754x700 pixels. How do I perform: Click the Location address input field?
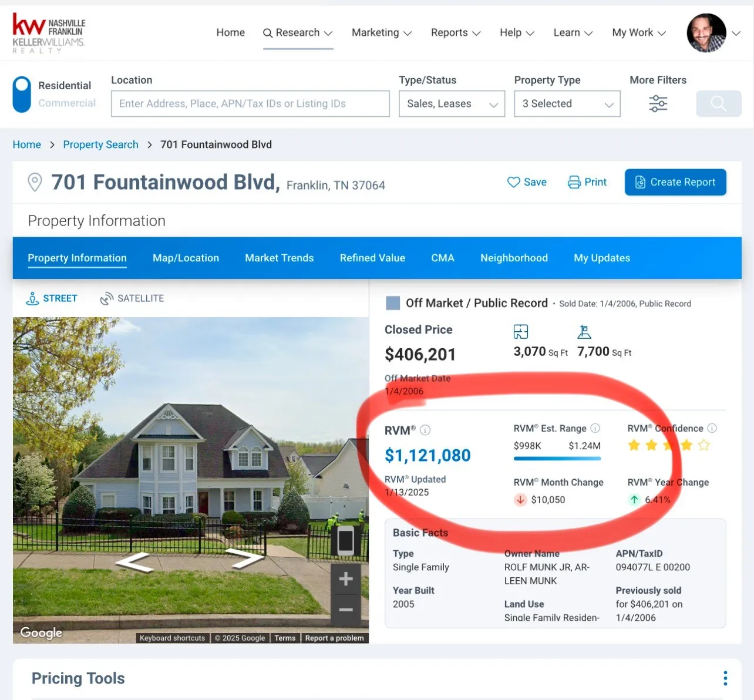coord(250,103)
